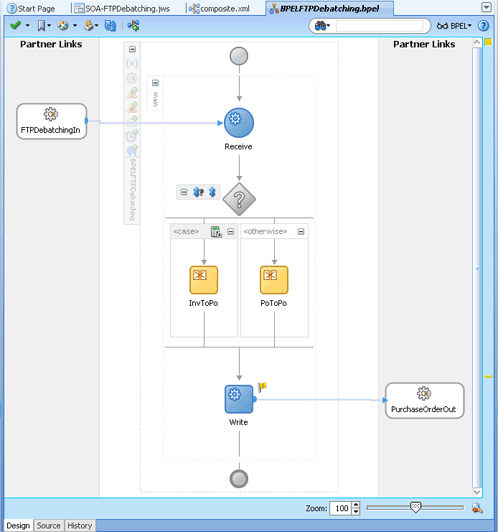Click the zoom value field

click(341, 508)
